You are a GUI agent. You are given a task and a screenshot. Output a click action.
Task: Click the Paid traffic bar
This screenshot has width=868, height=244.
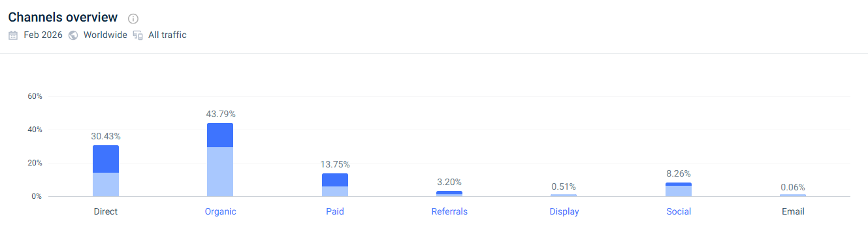click(335, 185)
